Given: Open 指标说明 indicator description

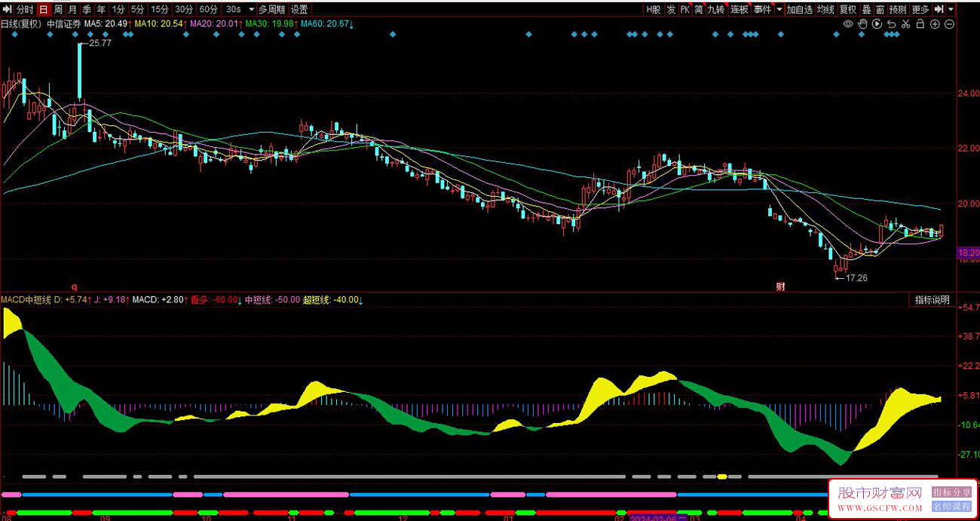Looking at the screenshot, I should 933,300.
